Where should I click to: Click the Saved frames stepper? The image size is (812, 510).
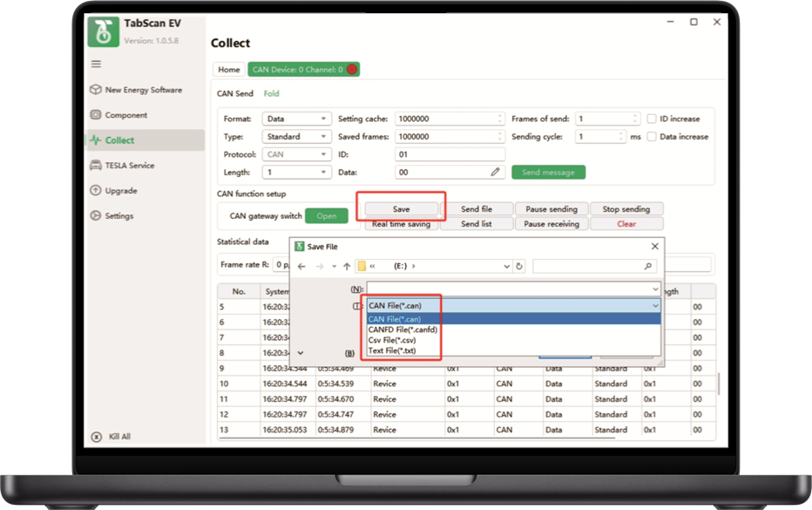pyautogui.click(x=500, y=136)
